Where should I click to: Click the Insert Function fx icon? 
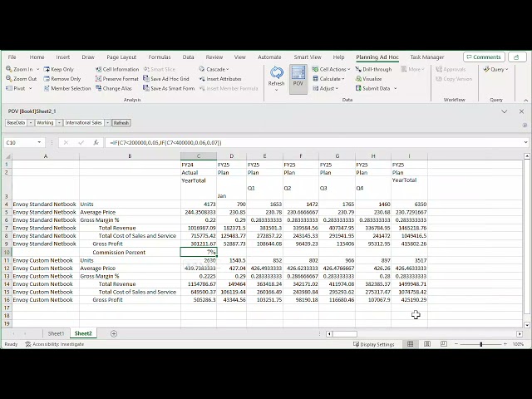96,142
